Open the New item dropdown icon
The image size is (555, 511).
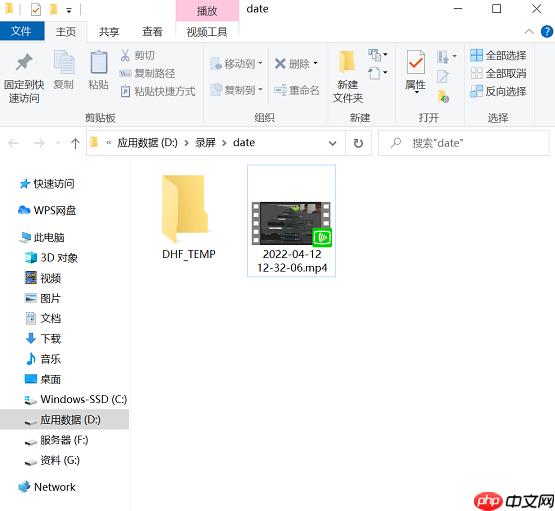pyautogui.click(x=378, y=55)
